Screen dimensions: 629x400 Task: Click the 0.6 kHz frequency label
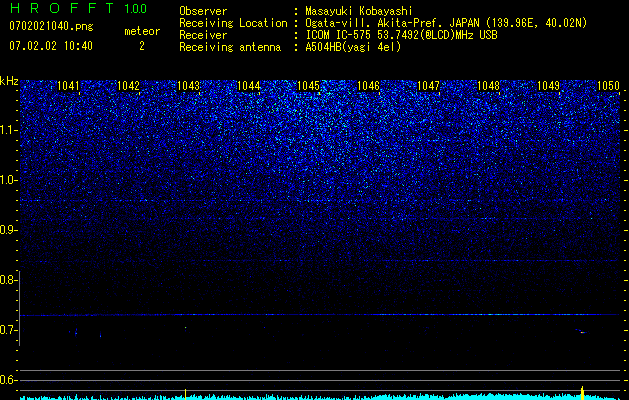(8, 380)
